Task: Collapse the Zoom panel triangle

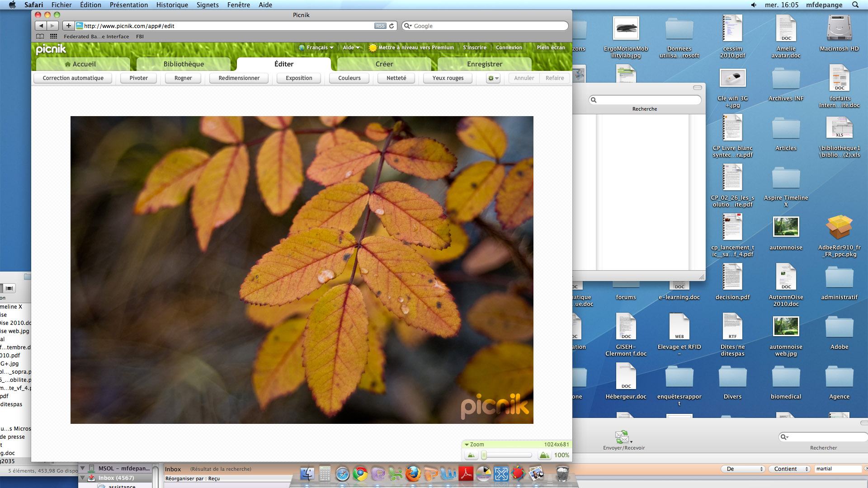Action: coord(467,445)
